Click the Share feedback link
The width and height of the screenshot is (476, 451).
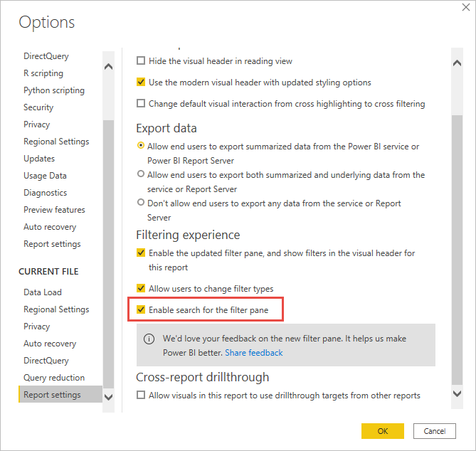pyautogui.click(x=254, y=353)
